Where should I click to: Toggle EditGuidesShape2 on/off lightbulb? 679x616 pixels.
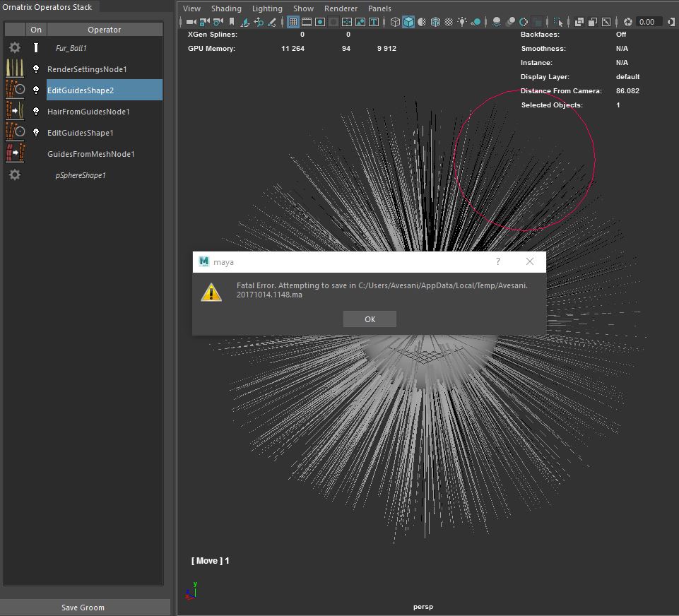pos(36,90)
